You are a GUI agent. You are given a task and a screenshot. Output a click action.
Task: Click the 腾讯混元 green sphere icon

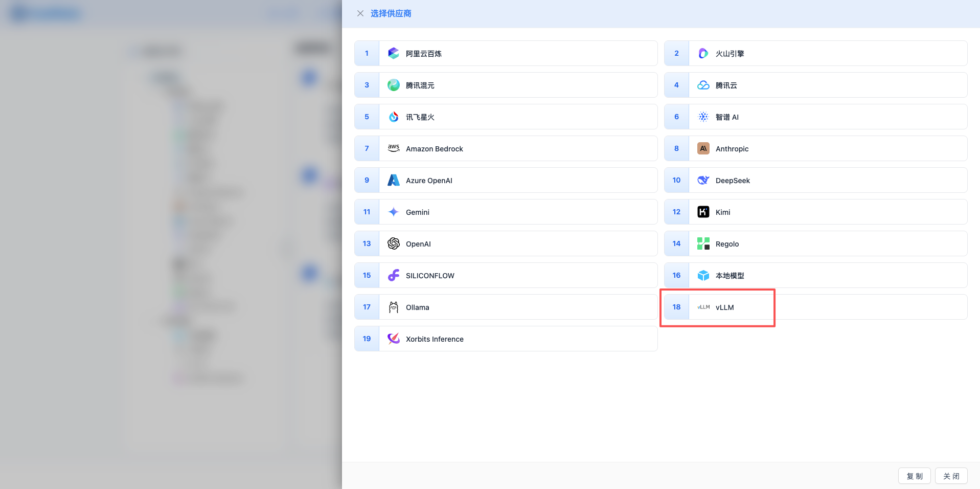pos(393,85)
